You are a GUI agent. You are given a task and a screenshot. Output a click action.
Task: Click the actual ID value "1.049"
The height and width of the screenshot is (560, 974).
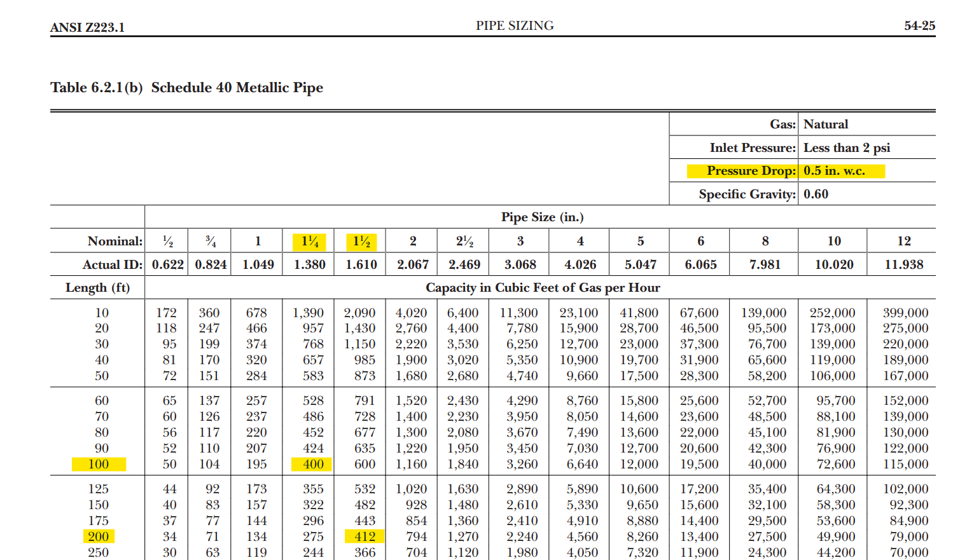pyautogui.click(x=258, y=264)
